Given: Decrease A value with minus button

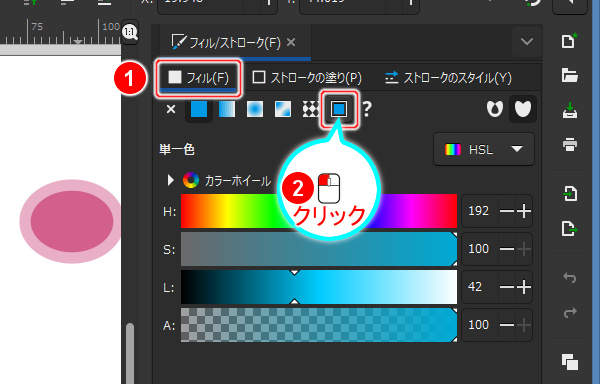Looking at the screenshot, I should (x=507, y=325).
